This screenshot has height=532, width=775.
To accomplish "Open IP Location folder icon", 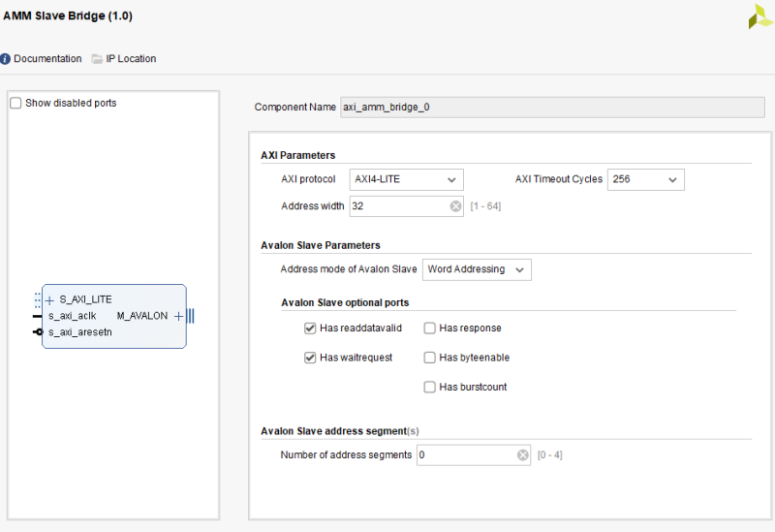I will point(98,59).
